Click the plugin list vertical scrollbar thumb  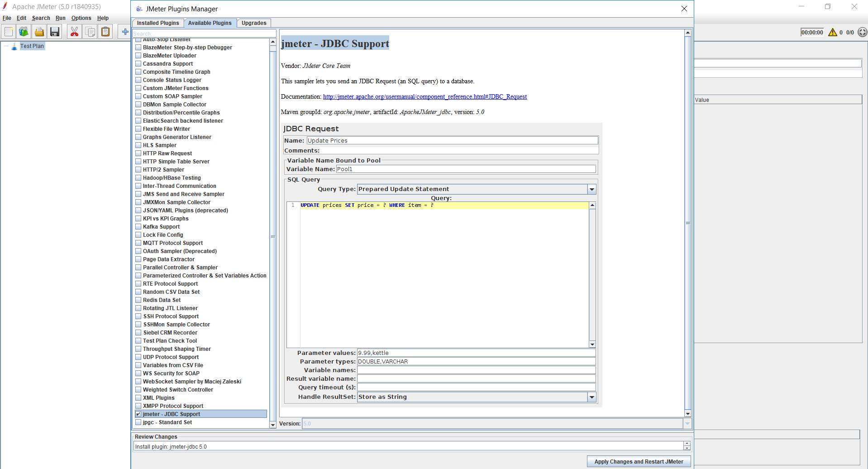273,236
